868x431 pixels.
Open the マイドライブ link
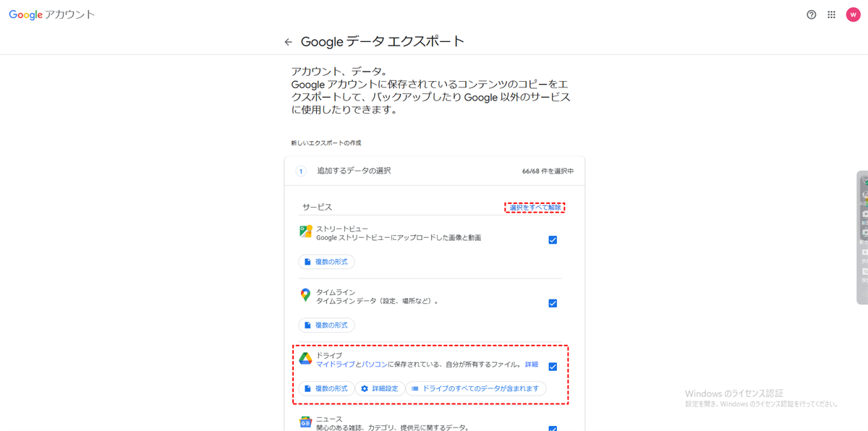coord(336,364)
